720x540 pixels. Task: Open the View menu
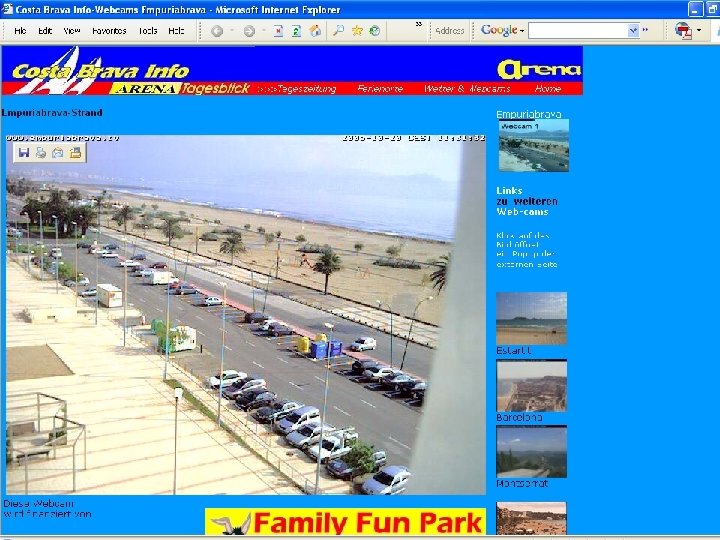pyautogui.click(x=72, y=31)
